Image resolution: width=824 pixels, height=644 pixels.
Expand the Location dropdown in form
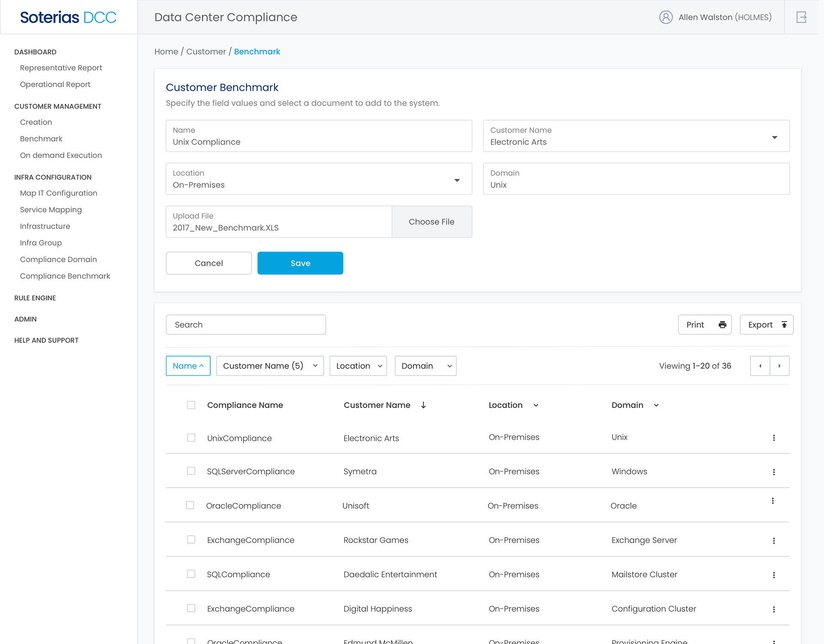457,180
